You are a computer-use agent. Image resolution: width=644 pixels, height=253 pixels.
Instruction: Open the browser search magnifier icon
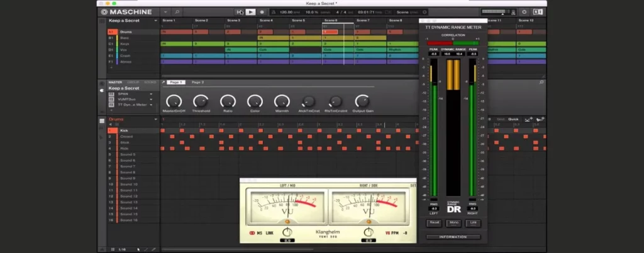tap(177, 12)
